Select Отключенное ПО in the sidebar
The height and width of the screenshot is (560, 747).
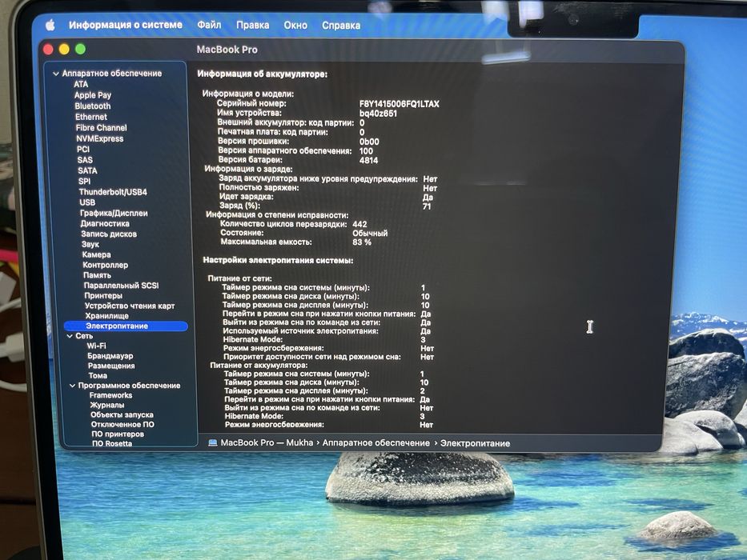point(122,424)
